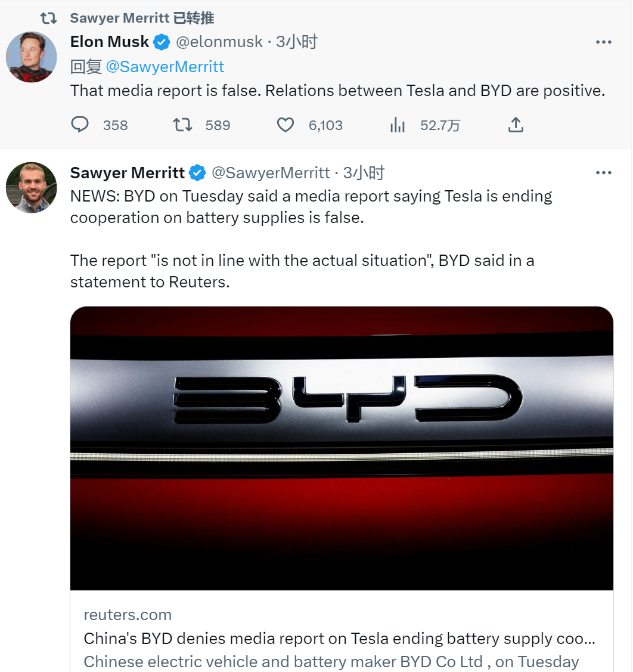
Task: Click the @elonmusk handle
Action: coord(219,42)
